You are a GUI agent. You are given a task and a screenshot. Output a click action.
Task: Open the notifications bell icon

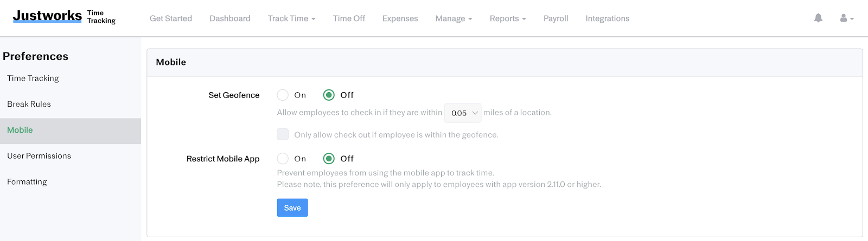click(818, 18)
